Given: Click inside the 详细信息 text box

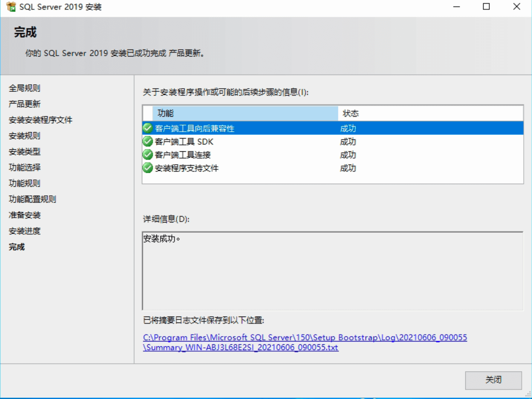Looking at the screenshot, I should tap(332, 271).
